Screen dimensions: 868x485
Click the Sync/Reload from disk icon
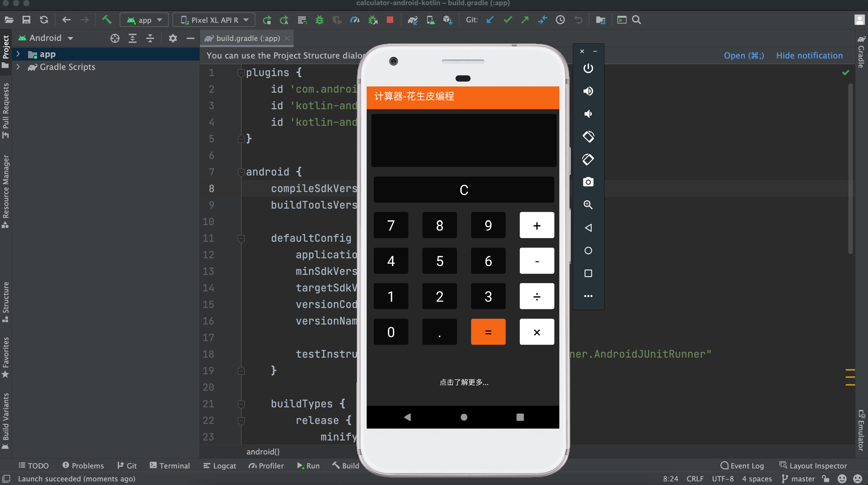coord(44,20)
